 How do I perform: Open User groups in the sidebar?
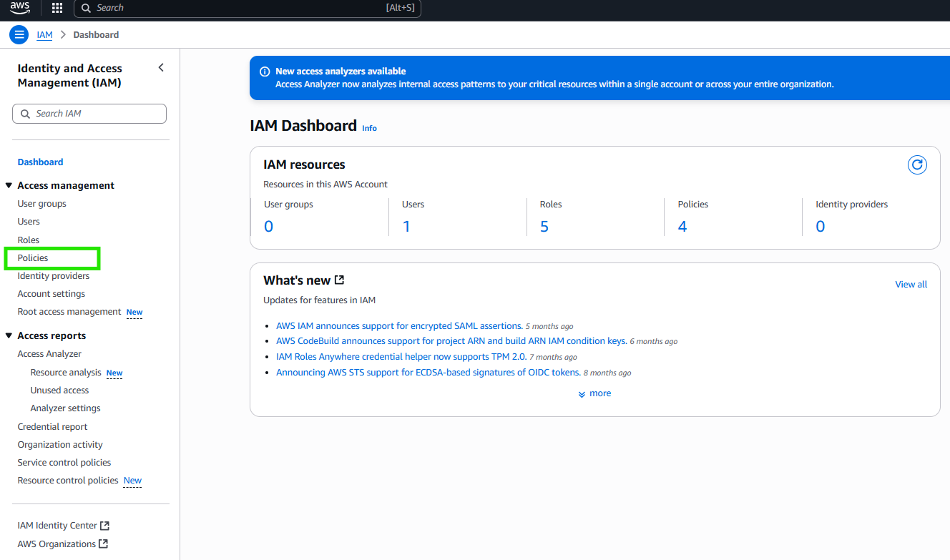tap(41, 204)
